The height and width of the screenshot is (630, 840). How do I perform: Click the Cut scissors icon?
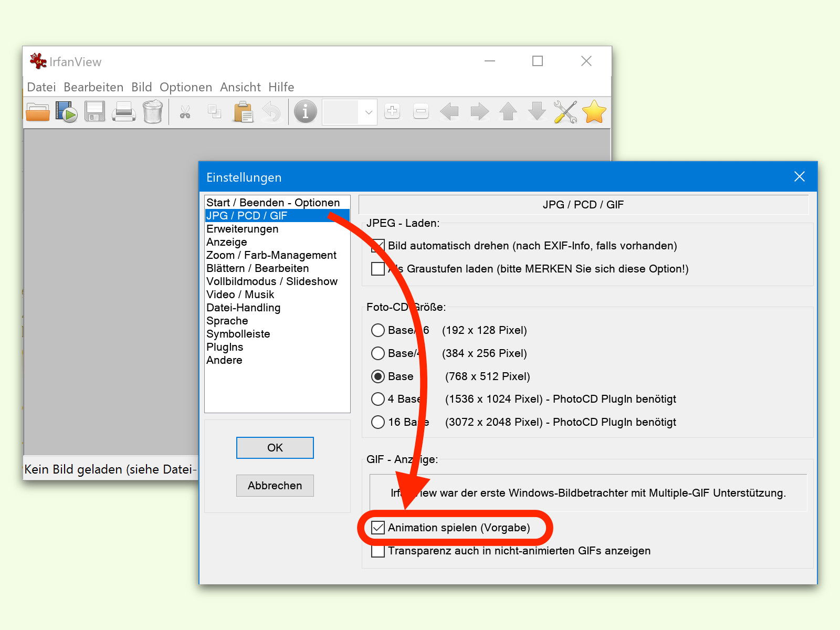(x=185, y=112)
